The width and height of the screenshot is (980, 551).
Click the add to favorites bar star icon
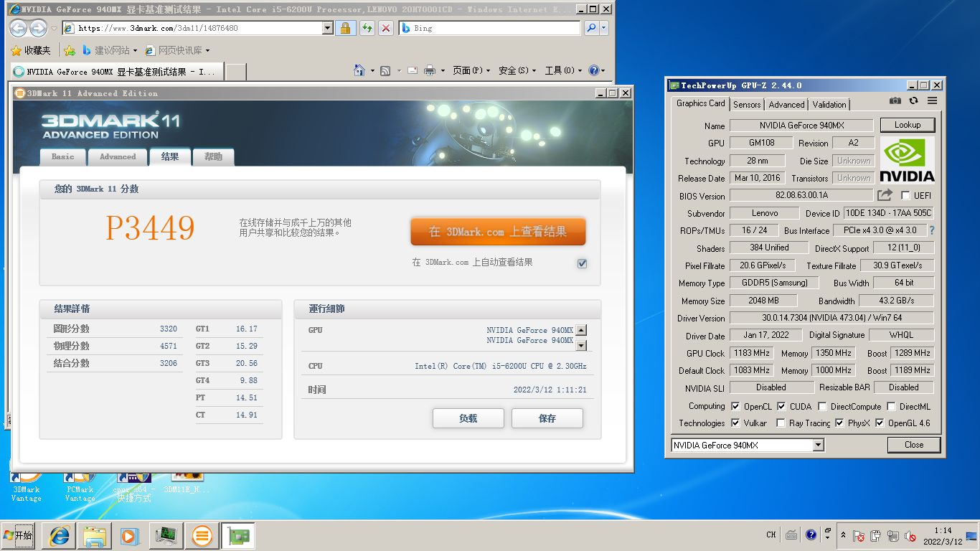point(70,50)
